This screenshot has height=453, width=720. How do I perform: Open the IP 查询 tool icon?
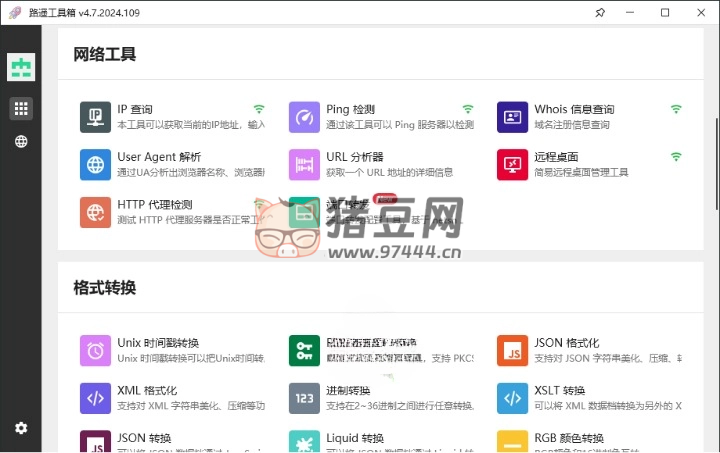[x=96, y=117]
